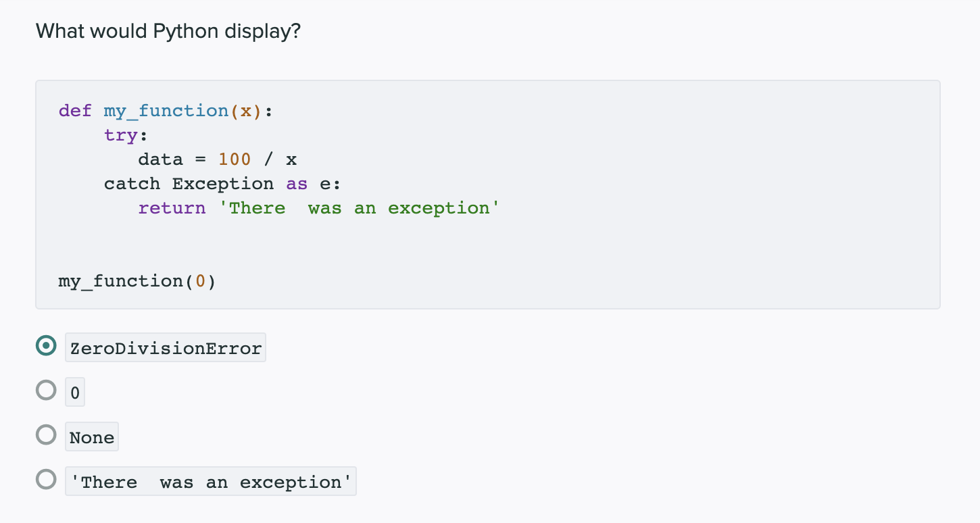The height and width of the screenshot is (523, 980).
Task: Click the def keyword in the code
Action: pos(74,110)
